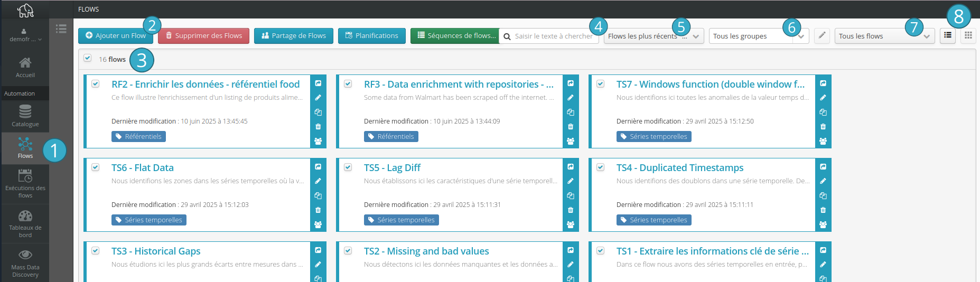Switch to the list view icon

948,35
